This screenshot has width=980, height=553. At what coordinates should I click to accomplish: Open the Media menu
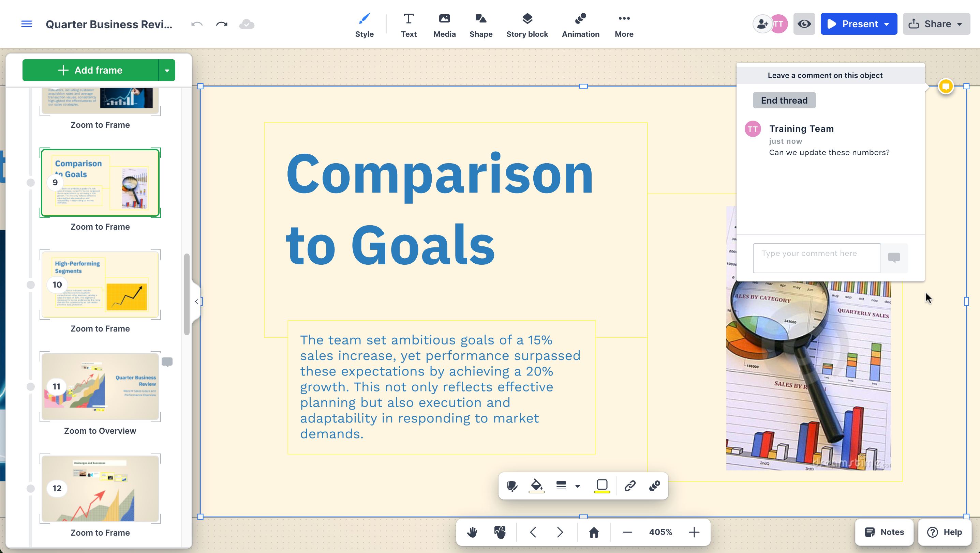pos(444,25)
